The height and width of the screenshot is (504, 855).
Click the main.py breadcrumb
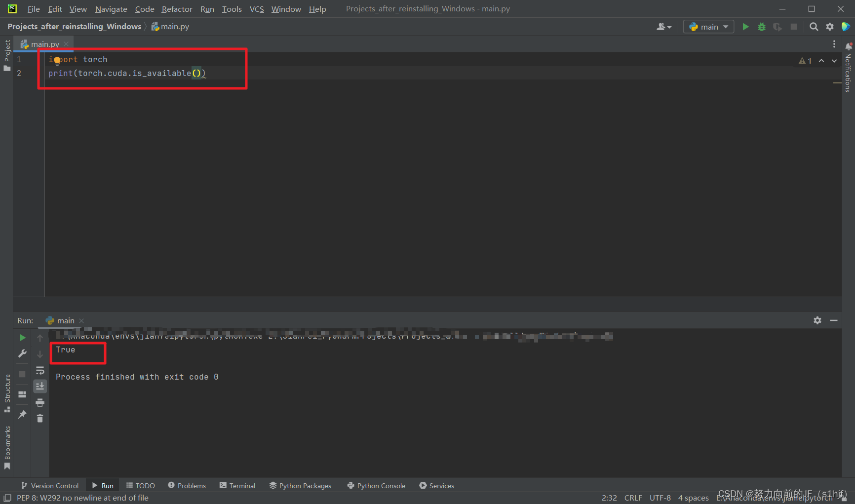[170, 27]
